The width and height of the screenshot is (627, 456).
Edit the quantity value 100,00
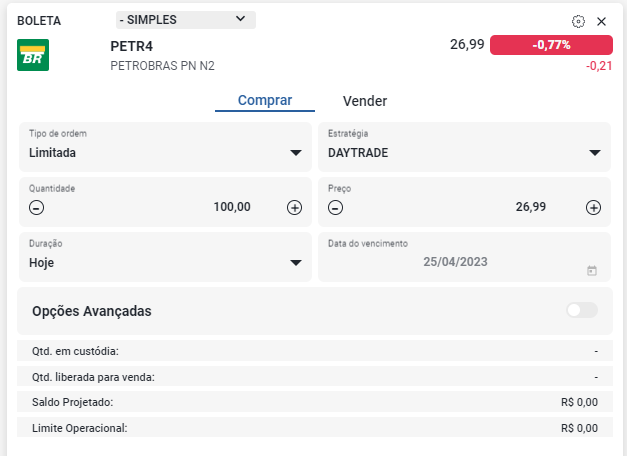[x=232, y=207]
